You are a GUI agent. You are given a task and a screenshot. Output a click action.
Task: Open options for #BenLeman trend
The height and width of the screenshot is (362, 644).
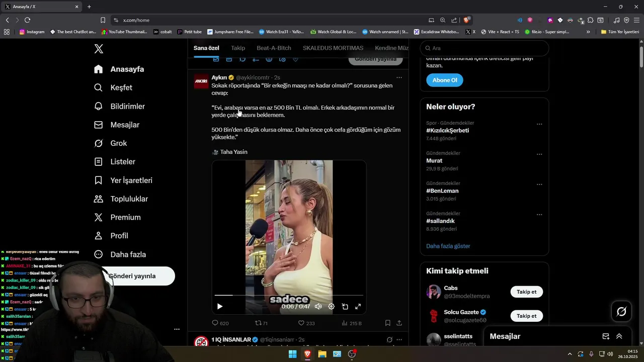pos(539,184)
